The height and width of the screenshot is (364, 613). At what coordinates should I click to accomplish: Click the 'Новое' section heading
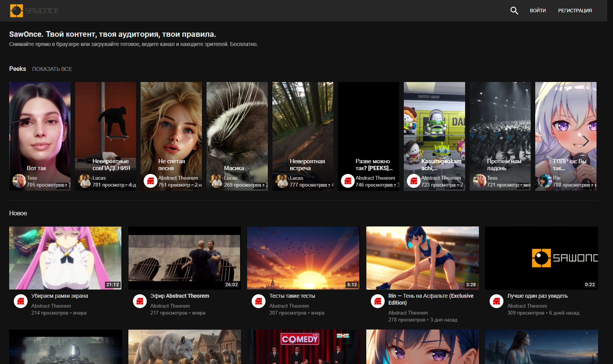(x=18, y=213)
